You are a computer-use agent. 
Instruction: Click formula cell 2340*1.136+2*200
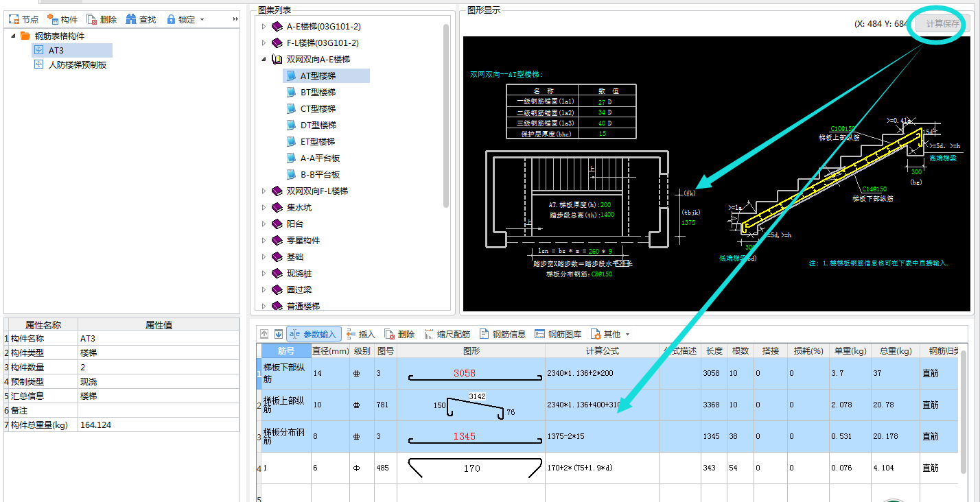click(603, 374)
